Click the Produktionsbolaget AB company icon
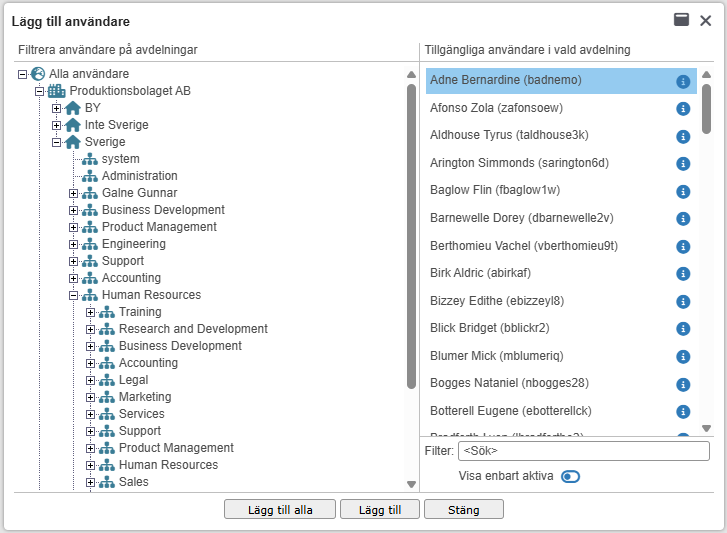The height and width of the screenshot is (533, 727). pyautogui.click(x=57, y=91)
